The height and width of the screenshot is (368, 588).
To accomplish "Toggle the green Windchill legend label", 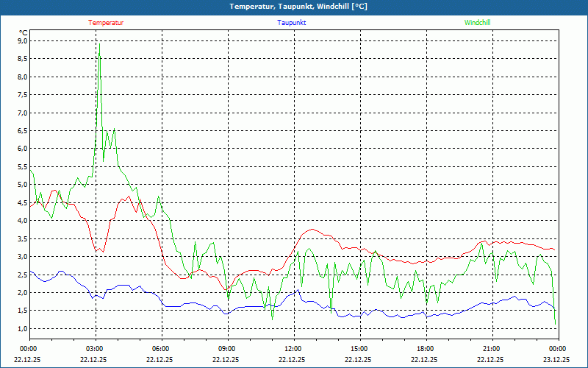I will (x=478, y=23).
